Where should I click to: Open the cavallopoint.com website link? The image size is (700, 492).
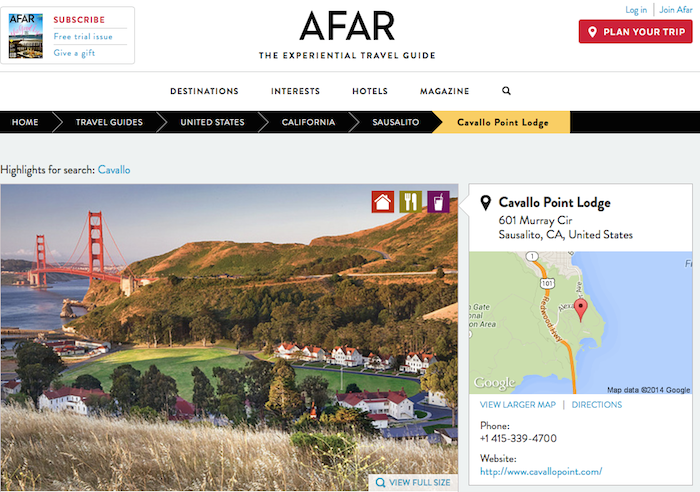pos(541,471)
